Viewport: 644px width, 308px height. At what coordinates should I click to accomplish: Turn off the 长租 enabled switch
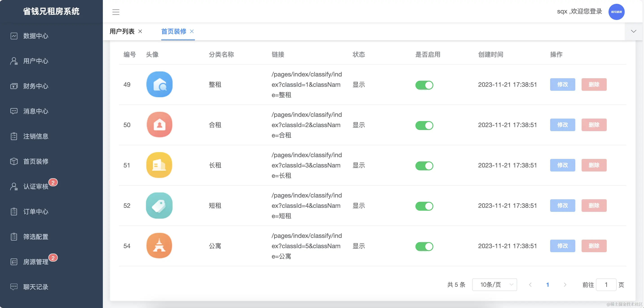[424, 166]
